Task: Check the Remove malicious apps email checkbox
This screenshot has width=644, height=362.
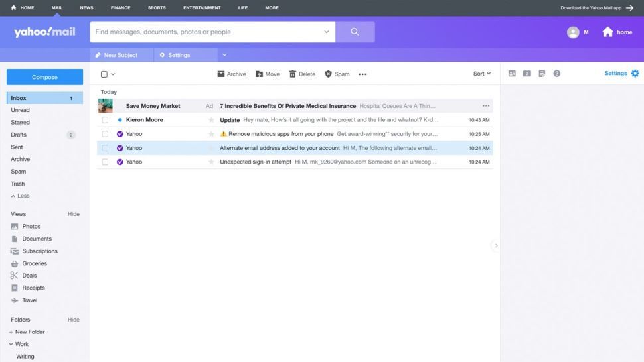Action: [x=105, y=134]
